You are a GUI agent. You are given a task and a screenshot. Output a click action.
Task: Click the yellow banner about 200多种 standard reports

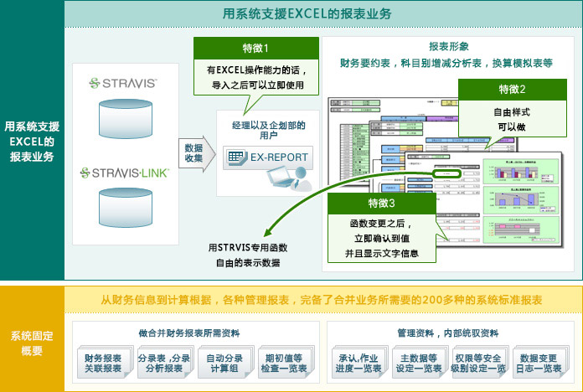322,300
